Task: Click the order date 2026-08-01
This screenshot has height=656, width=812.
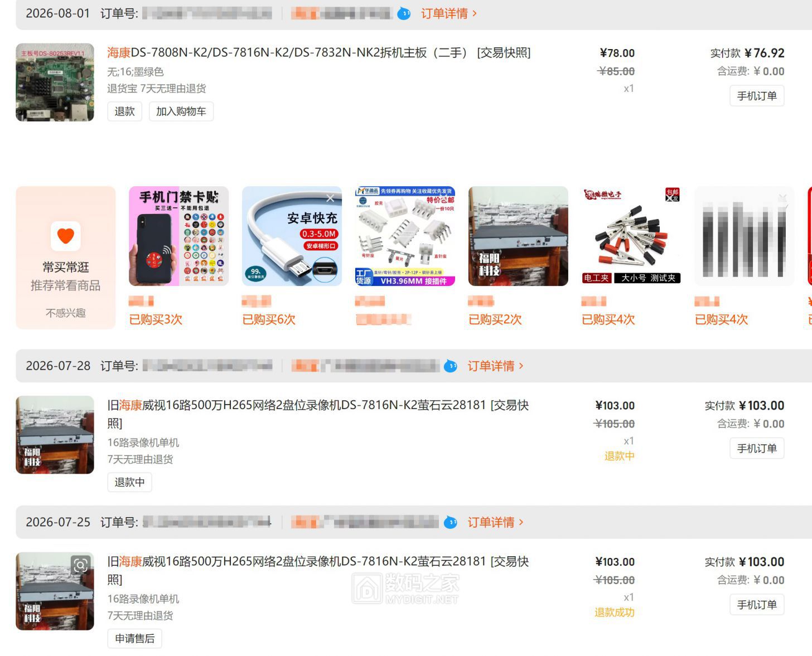Action: click(58, 13)
